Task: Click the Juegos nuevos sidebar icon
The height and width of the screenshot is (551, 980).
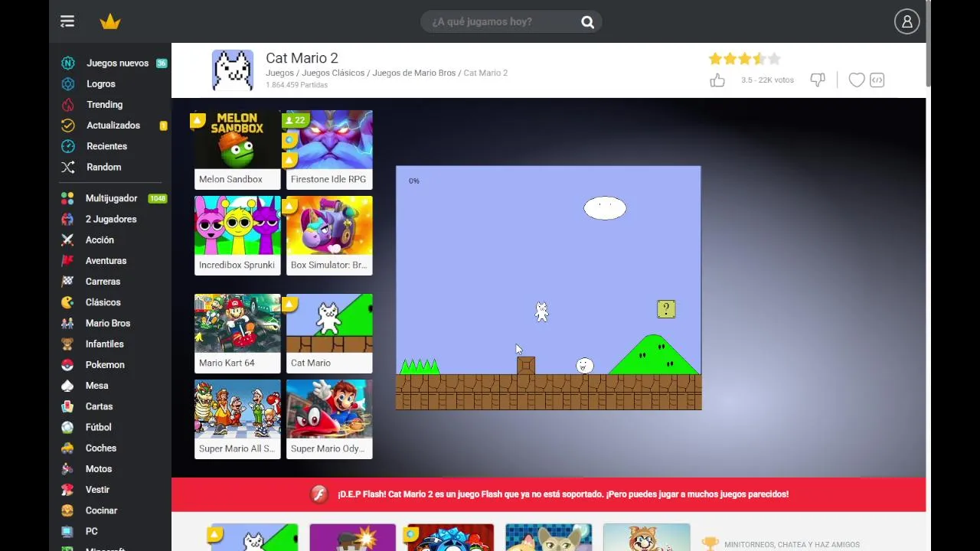Action: point(68,64)
